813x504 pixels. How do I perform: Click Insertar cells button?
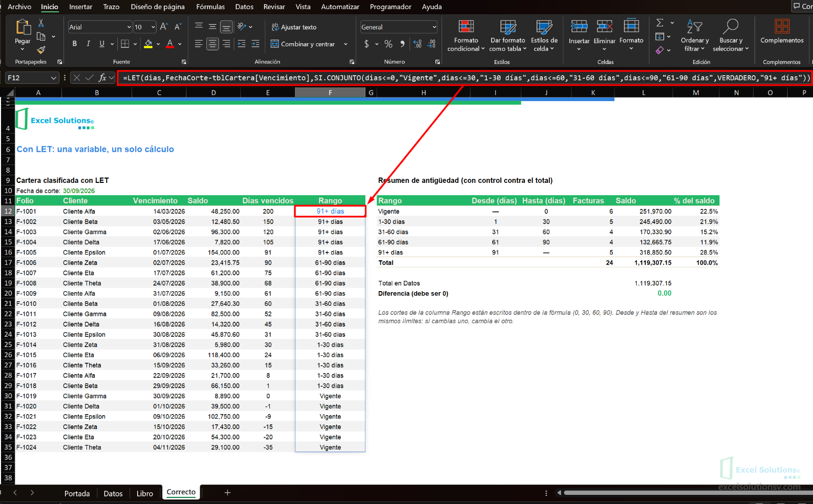click(579, 35)
